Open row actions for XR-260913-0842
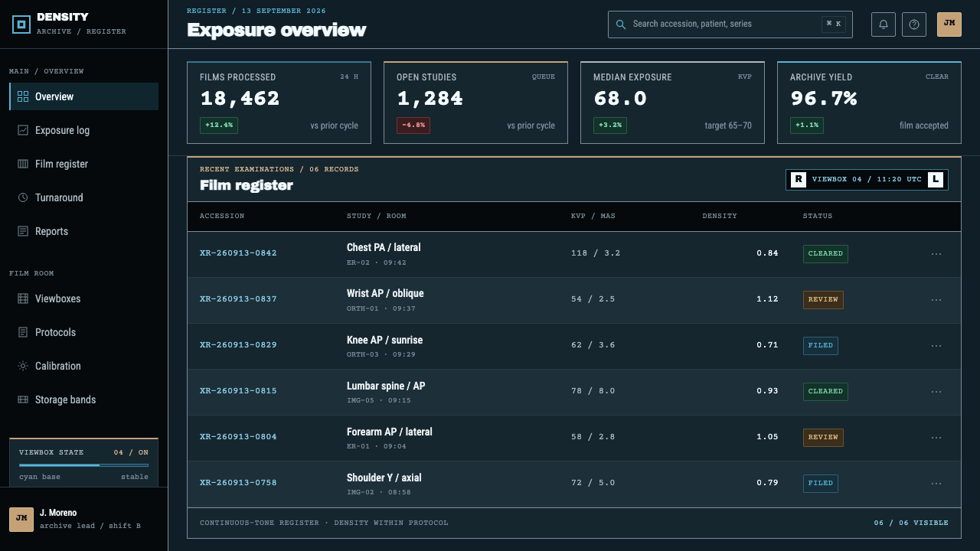 [936, 254]
